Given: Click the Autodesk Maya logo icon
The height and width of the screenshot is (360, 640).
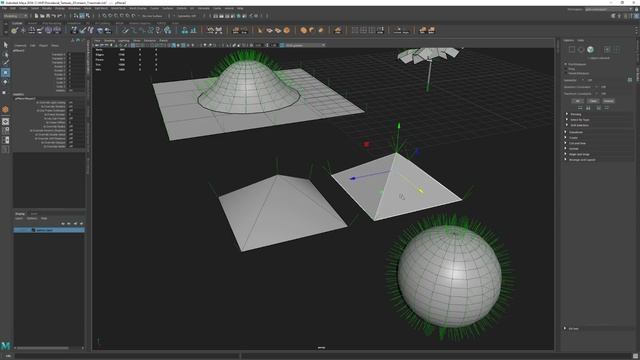Looking at the screenshot, I should 5,346.
